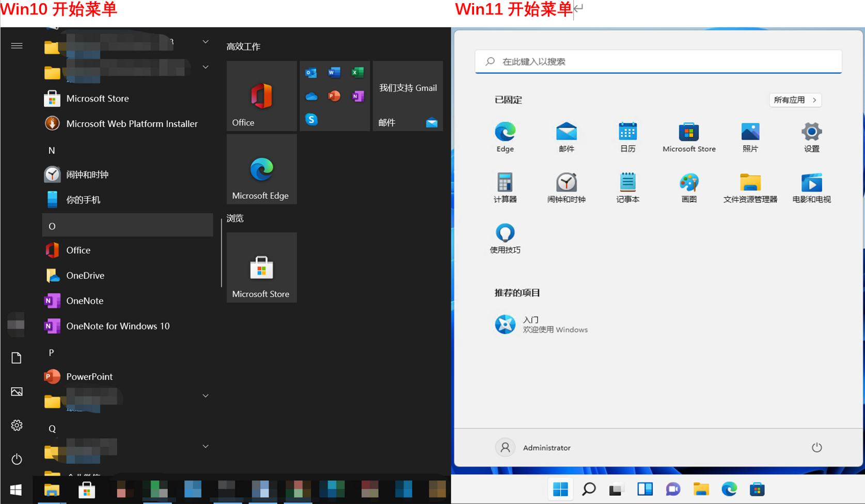
Task: Open Win10 hamburger menu icon
Action: (x=17, y=46)
